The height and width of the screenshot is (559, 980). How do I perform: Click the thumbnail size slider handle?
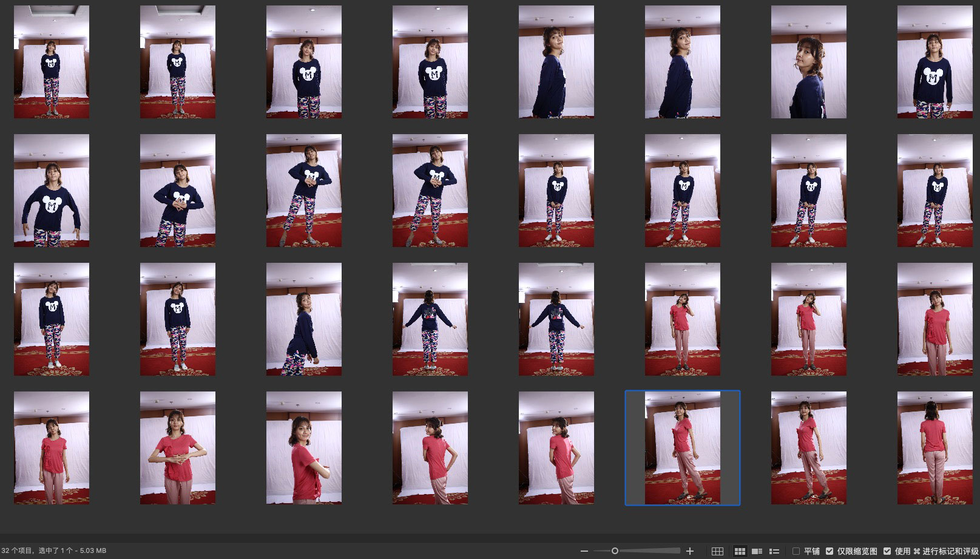tap(615, 551)
